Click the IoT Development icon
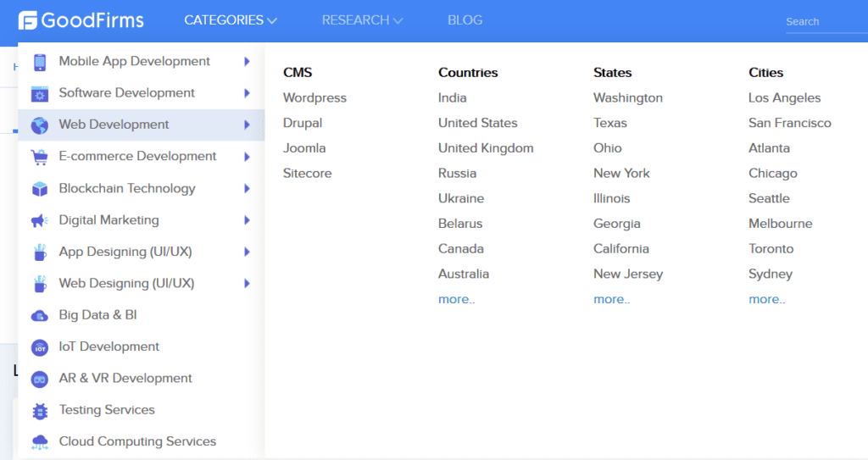Screen dimensions: 868x460 coord(39,347)
